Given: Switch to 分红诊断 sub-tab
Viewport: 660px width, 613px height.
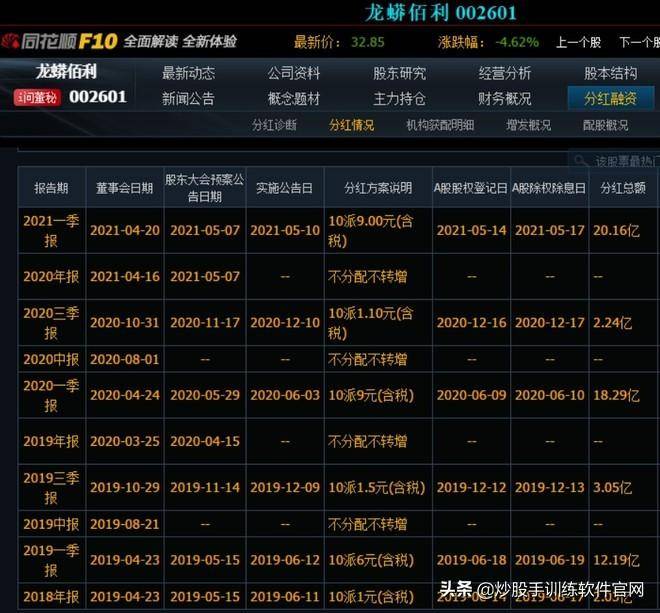Looking at the screenshot, I should coord(274,125).
